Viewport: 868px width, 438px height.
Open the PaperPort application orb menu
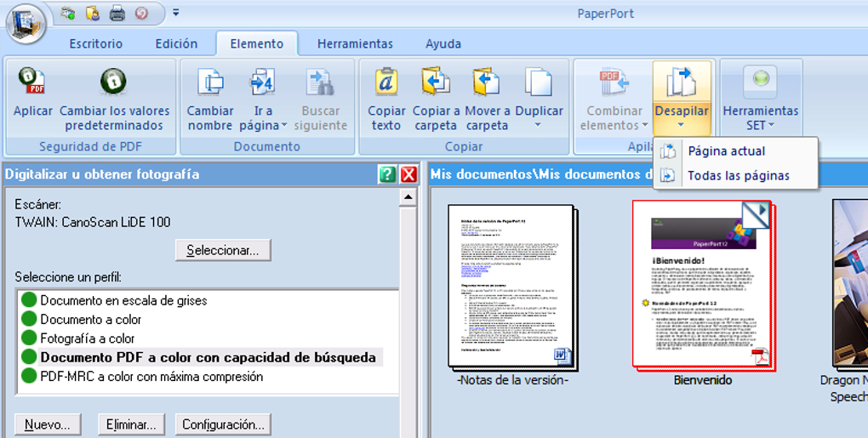(x=26, y=23)
